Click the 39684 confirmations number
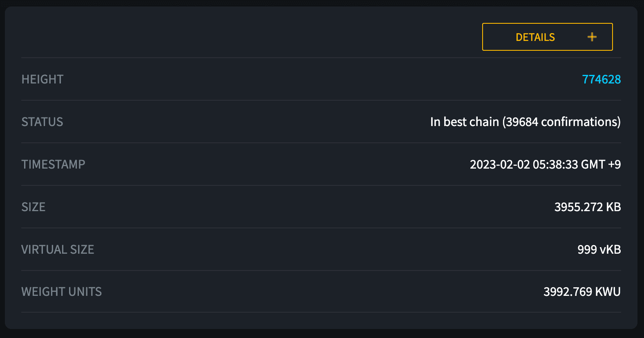Screen dimensions: 644x338 522,122
